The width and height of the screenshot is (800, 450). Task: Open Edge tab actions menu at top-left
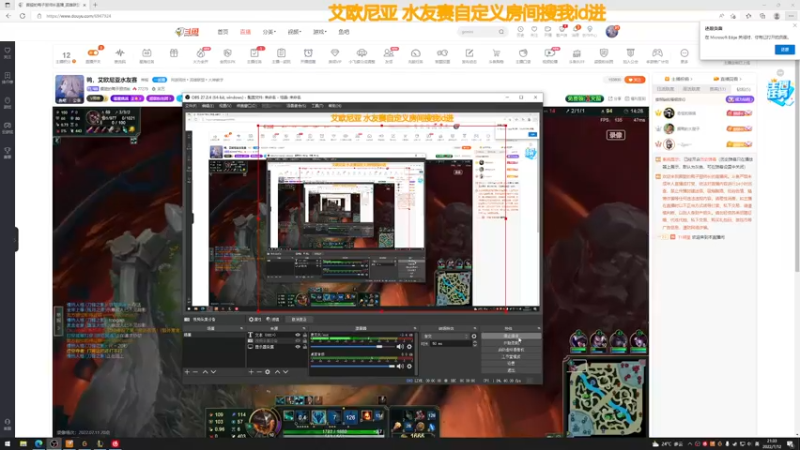pos(7,5)
